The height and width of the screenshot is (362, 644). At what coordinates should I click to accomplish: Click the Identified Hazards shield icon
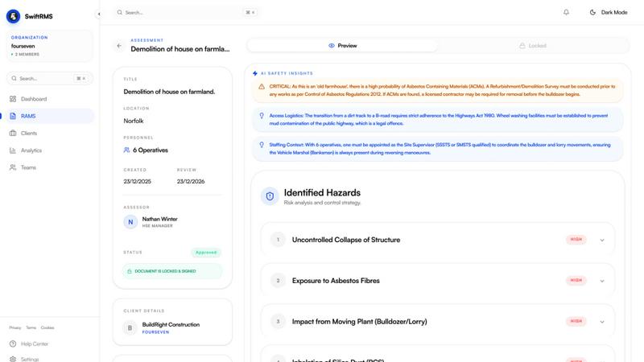(x=270, y=196)
